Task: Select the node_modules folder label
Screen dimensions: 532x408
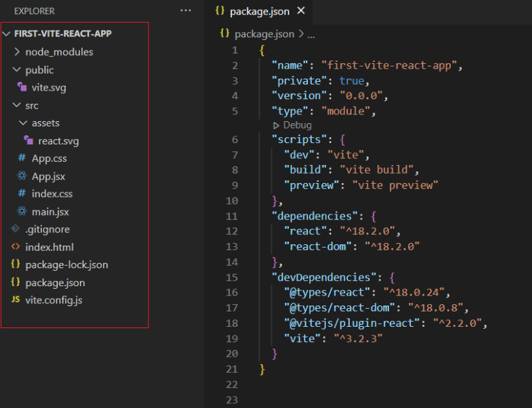Action: tap(59, 52)
